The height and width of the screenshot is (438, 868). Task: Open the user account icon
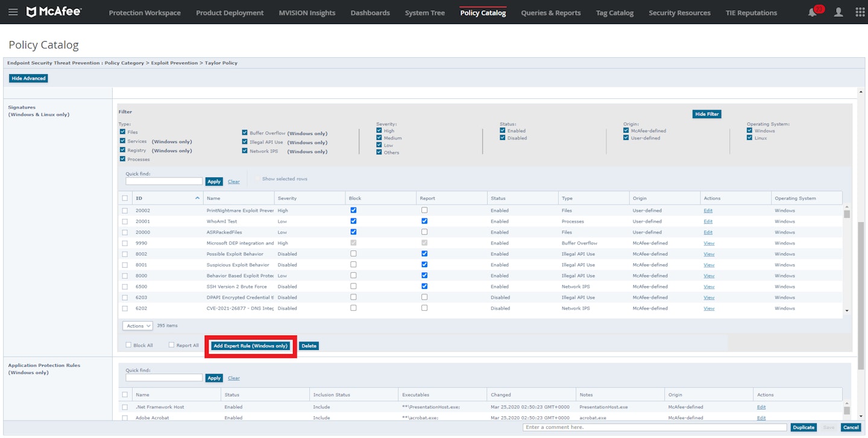pyautogui.click(x=838, y=12)
